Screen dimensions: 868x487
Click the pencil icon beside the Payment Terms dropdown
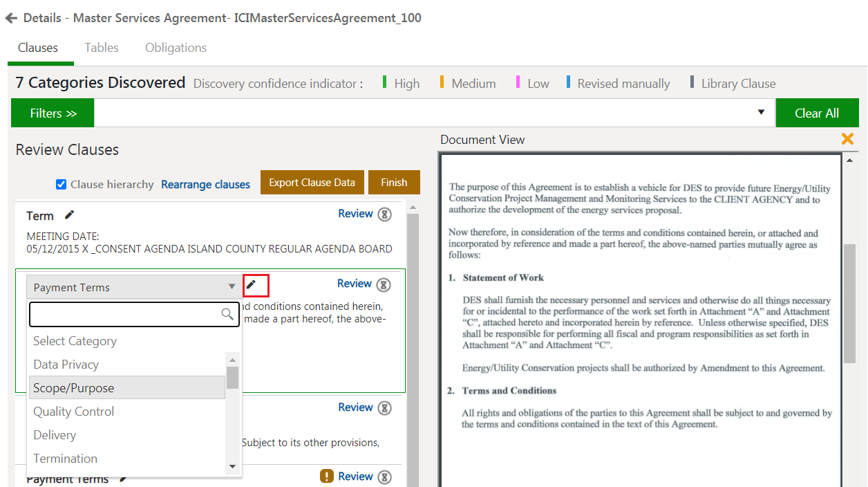click(x=252, y=285)
